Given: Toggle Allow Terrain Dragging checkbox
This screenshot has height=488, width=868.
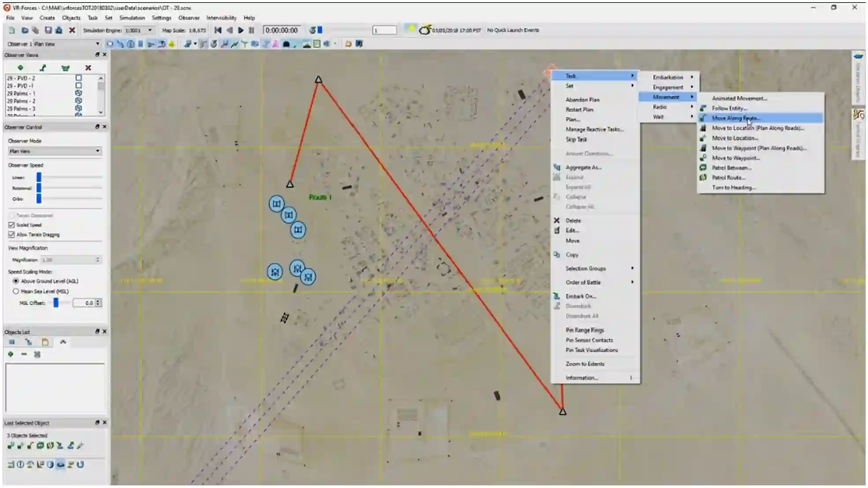Looking at the screenshot, I should pyautogui.click(x=11, y=235).
